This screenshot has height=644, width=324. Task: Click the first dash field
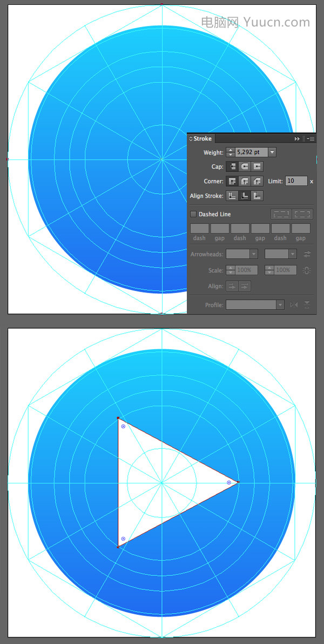(200, 228)
